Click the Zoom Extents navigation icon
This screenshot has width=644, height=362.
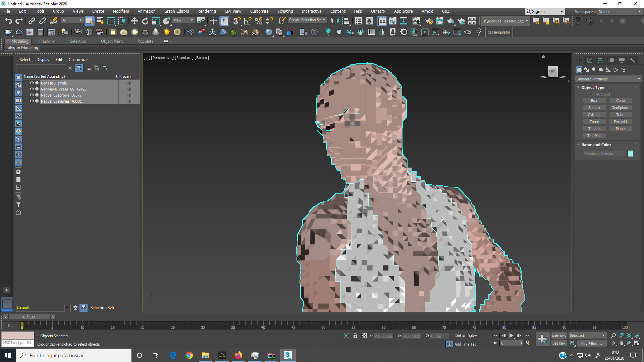[629, 336]
